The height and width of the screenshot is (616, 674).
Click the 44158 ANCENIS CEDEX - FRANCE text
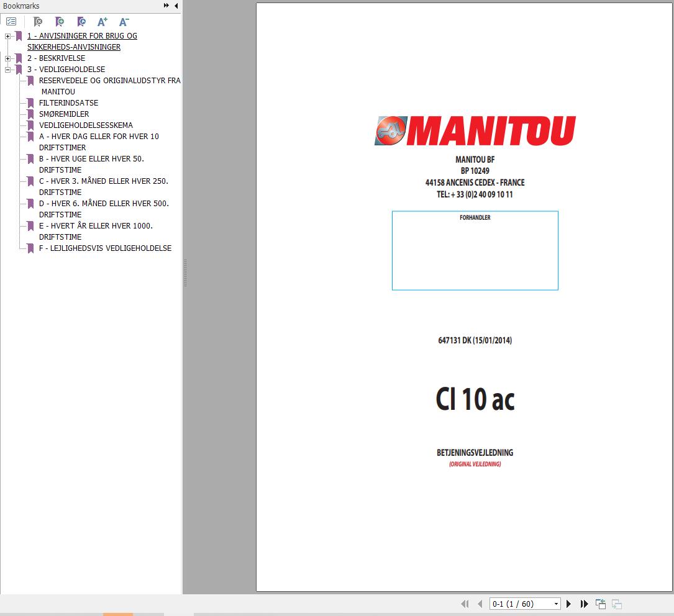point(475,182)
